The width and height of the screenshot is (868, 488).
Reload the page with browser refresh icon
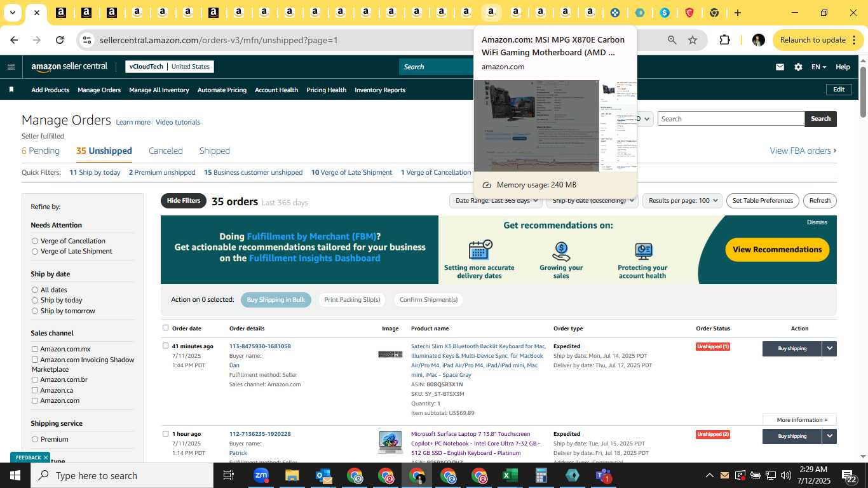tap(60, 40)
